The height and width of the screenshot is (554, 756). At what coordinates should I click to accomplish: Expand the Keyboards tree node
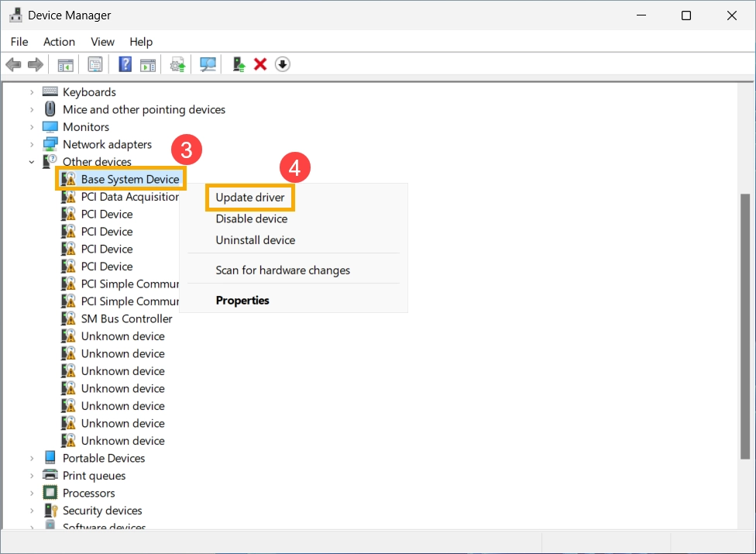[32, 91]
